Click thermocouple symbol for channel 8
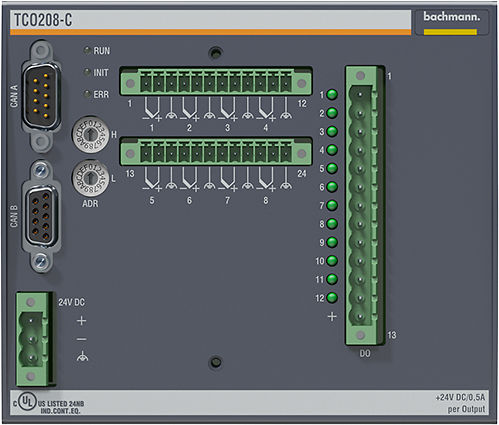 point(266,179)
